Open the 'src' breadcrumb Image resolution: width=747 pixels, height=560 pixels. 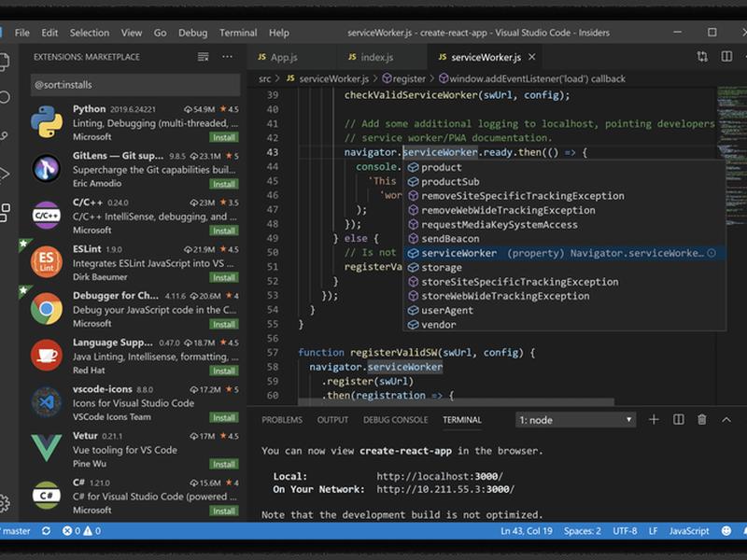pyautogui.click(x=264, y=78)
